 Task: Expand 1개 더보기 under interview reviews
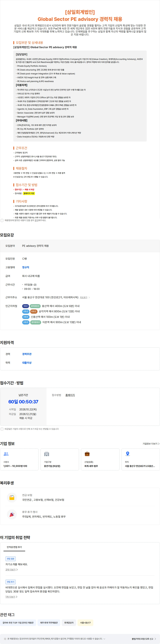(x=11, y=597)
